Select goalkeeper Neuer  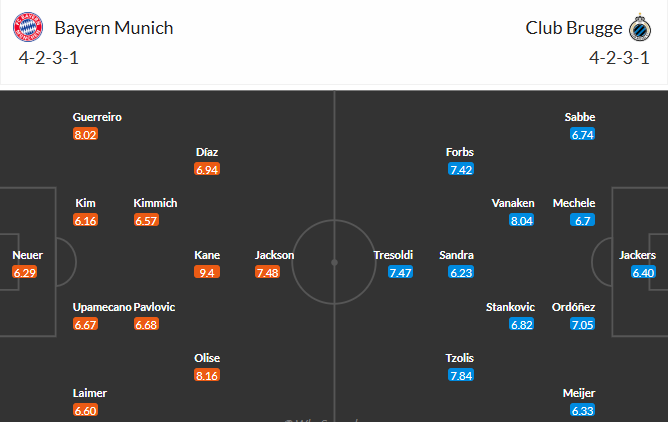coord(27,255)
